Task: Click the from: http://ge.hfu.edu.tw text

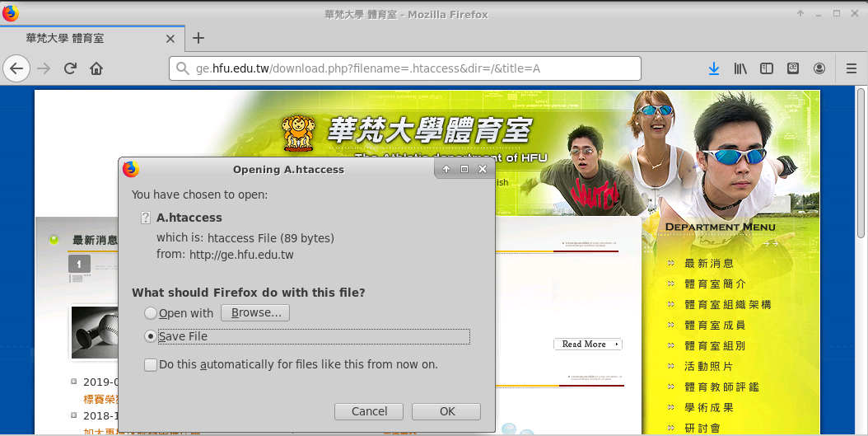Action: pos(226,255)
